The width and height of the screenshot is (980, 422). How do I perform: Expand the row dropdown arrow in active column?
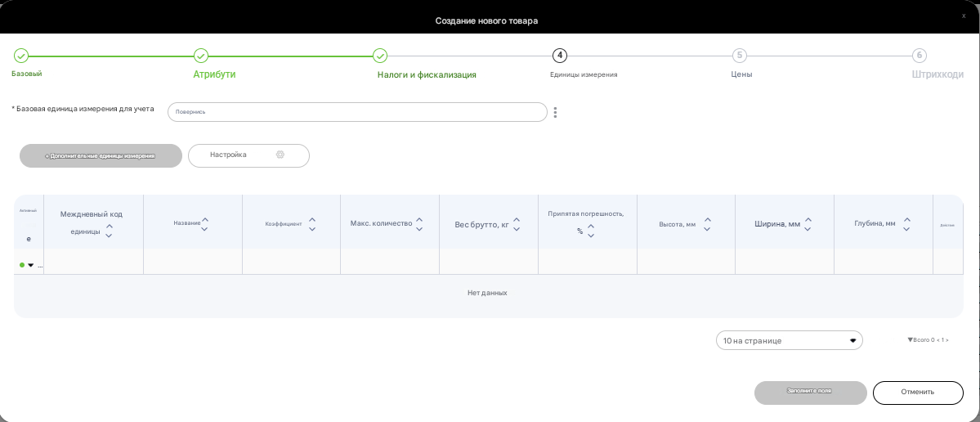pyautogui.click(x=30, y=265)
